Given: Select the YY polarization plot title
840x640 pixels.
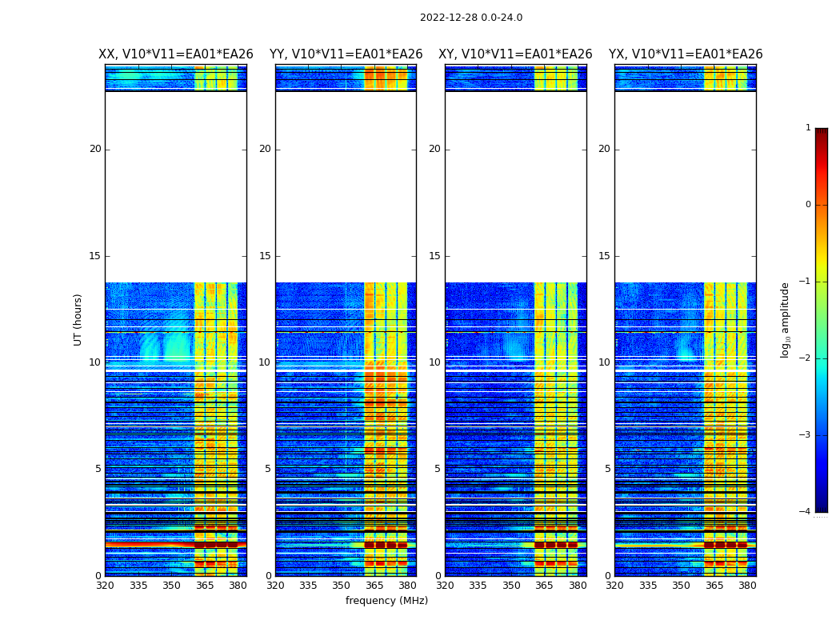Looking at the screenshot, I should [346, 54].
